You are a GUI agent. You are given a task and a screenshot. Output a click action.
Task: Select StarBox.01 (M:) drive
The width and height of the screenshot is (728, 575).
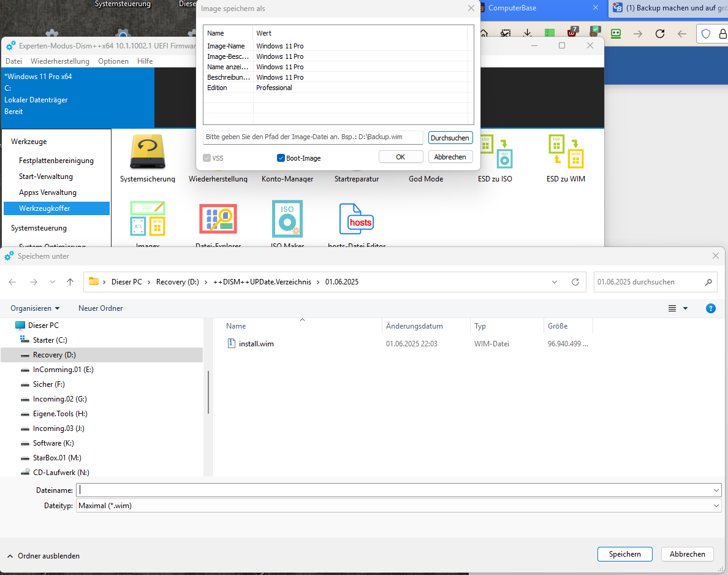57,458
